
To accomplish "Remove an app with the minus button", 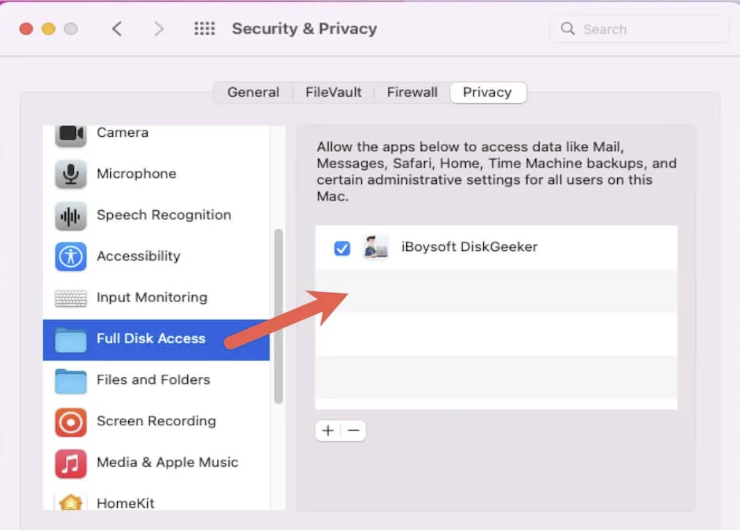I will pyautogui.click(x=353, y=430).
